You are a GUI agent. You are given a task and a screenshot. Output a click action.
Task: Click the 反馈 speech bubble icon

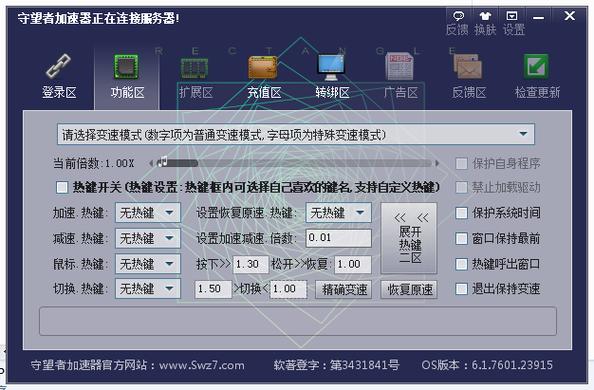point(458,16)
